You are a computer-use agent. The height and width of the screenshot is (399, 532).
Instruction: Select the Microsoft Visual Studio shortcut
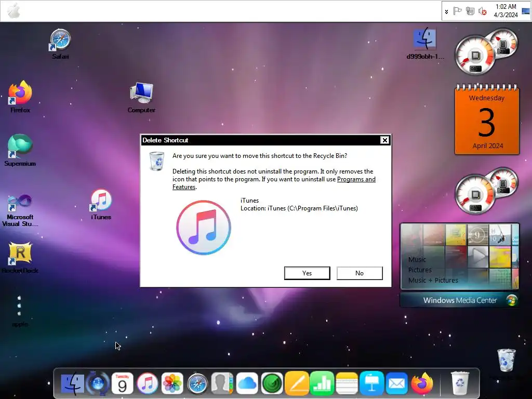pos(20,210)
